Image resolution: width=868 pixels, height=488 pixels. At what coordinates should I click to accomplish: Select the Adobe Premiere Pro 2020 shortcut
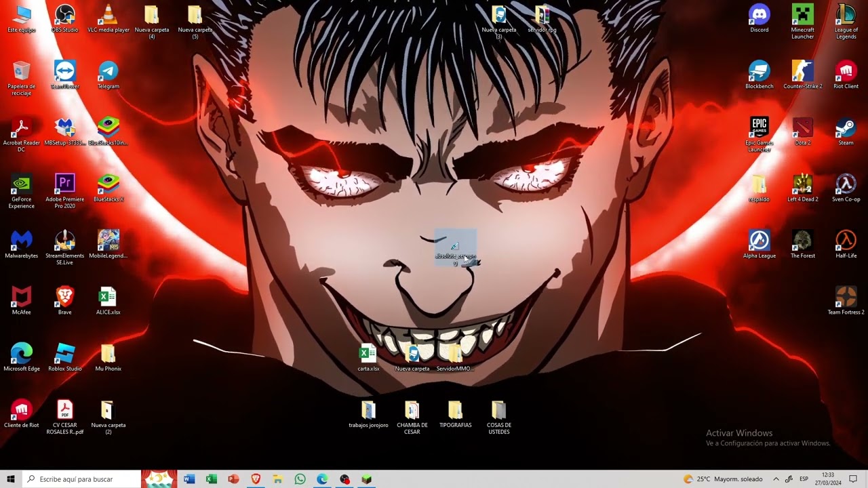65,192
